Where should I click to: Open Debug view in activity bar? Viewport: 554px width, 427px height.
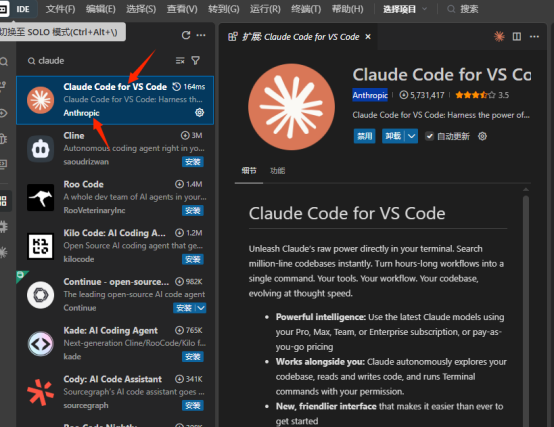tap(4, 139)
